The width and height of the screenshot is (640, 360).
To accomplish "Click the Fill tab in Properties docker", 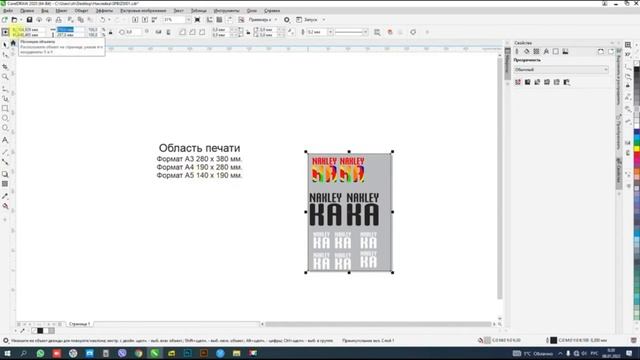I will 527,51.
